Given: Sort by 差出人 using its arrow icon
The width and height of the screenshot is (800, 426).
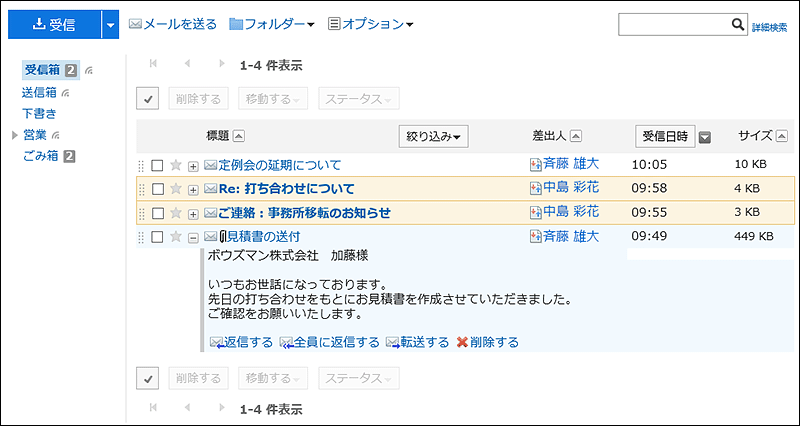Looking at the screenshot, I should tap(576, 136).
